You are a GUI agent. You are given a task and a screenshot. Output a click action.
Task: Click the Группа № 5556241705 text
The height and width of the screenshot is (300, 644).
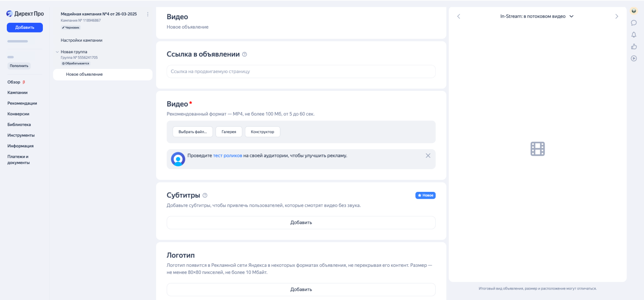tap(79, 58)
